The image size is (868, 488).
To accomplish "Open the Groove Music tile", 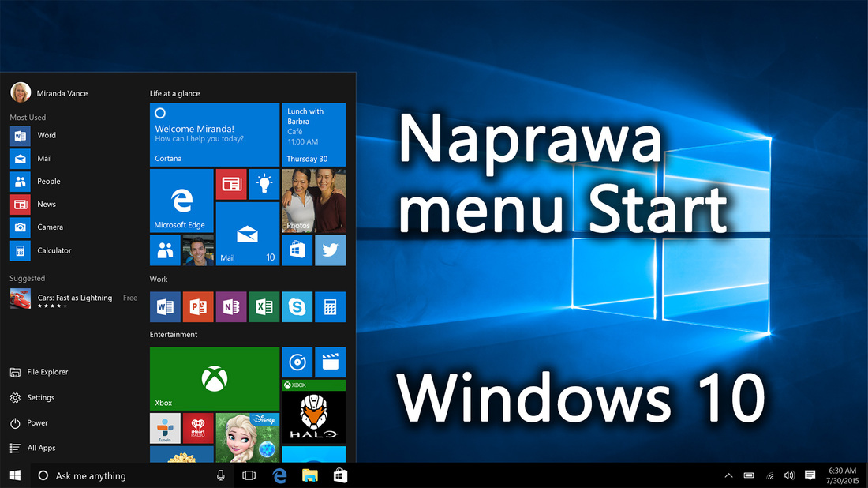I will click(297, 362).
